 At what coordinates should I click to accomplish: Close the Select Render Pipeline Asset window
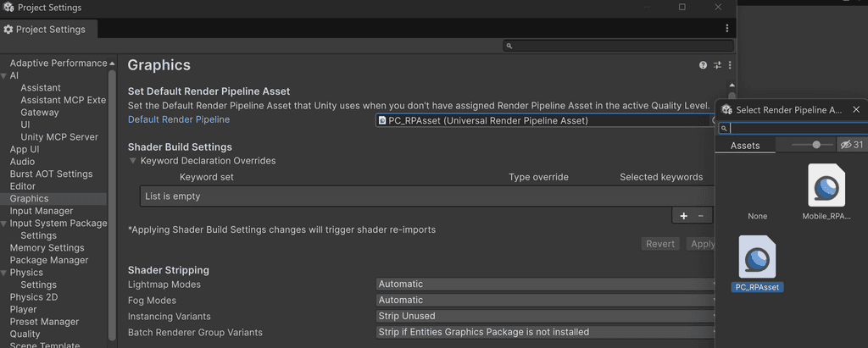point(856,109)
